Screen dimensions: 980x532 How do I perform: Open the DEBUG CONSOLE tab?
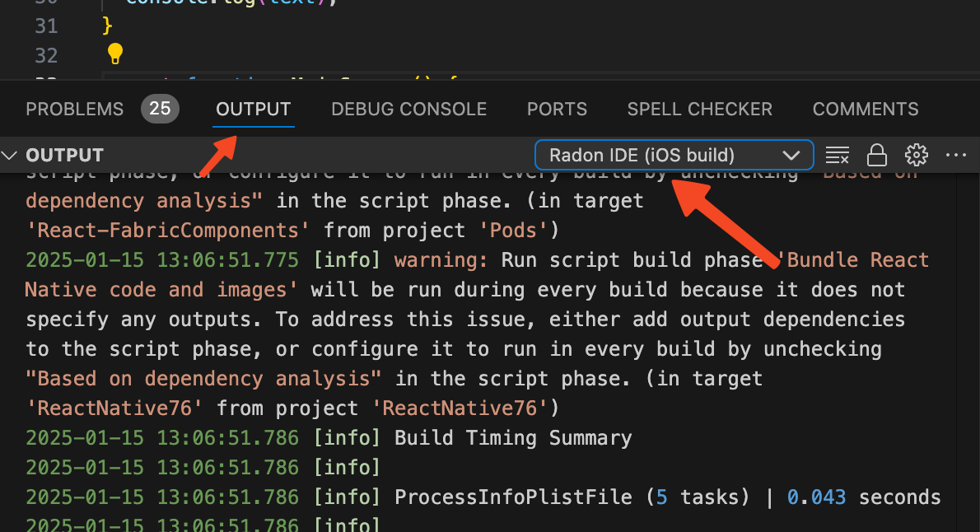coord(408,109)
